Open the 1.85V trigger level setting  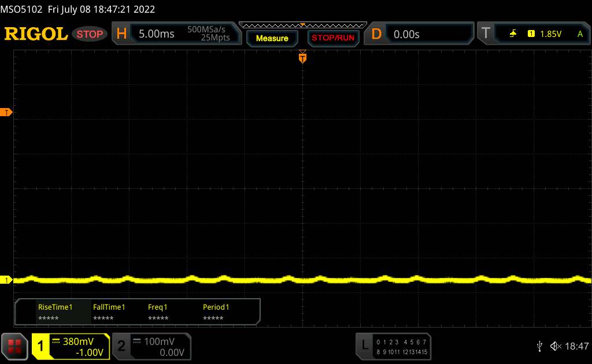(550, 34)
